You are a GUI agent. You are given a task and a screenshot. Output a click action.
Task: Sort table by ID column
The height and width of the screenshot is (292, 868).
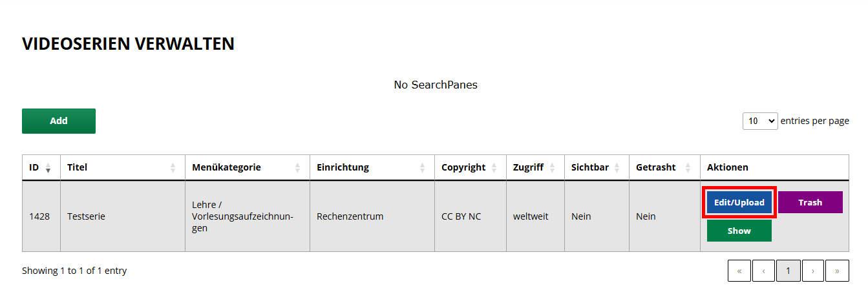41,167
